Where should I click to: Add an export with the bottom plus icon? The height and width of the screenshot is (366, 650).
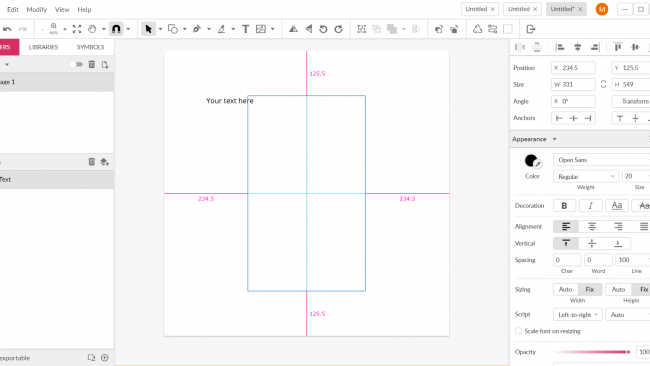(104, 357)
